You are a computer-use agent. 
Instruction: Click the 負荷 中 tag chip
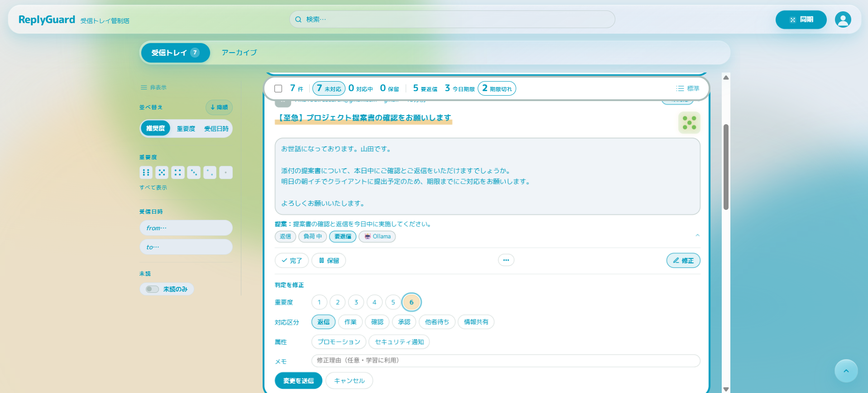click(312, 237)
